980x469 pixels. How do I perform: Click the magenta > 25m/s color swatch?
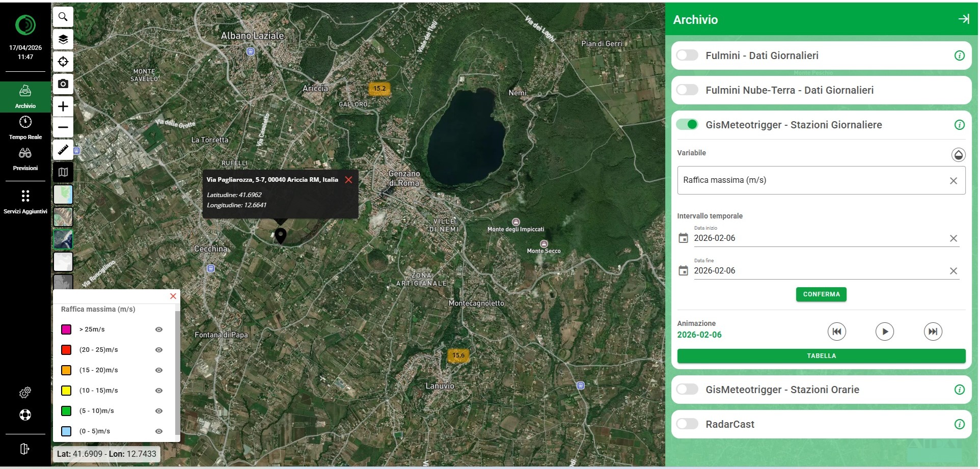(x=66, y=329)
